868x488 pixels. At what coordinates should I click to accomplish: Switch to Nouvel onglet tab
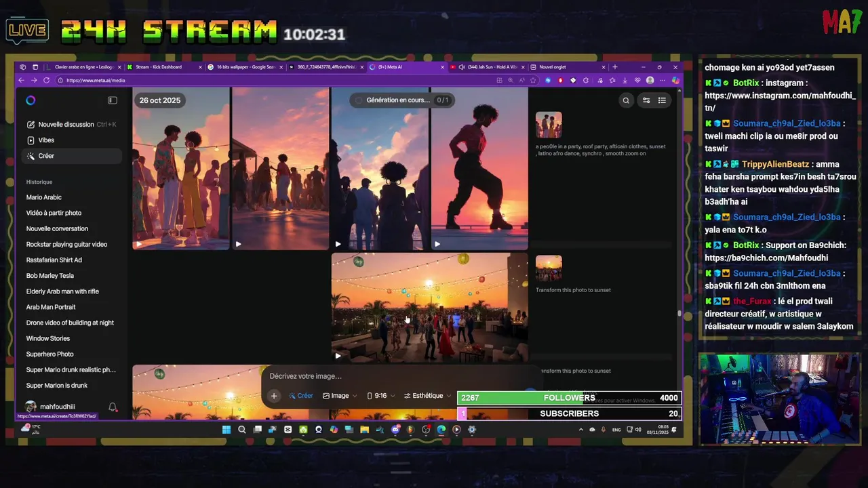tap(567, 67)
